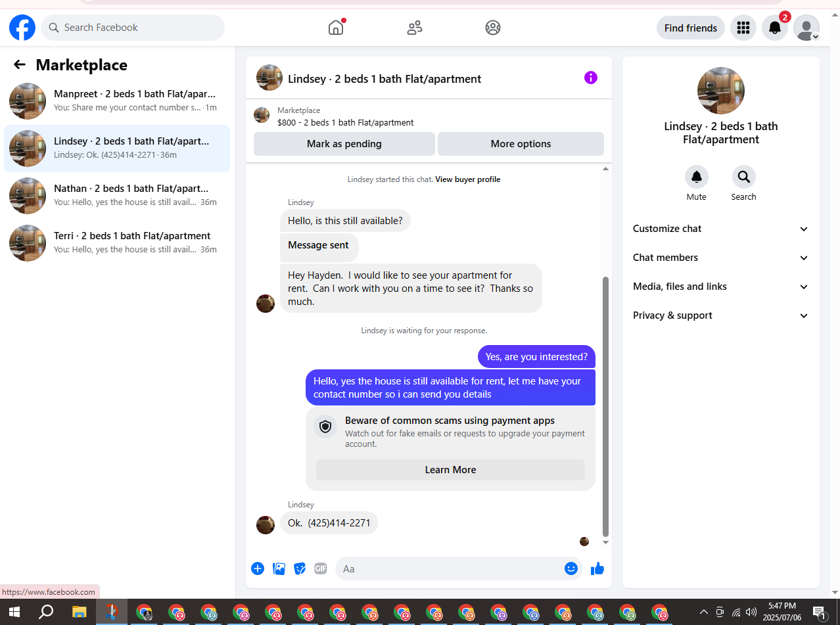The width and height of the screenshot is (840, 625).
Task: Open the account profile avatar menu
Action: [x=806, y=28]
